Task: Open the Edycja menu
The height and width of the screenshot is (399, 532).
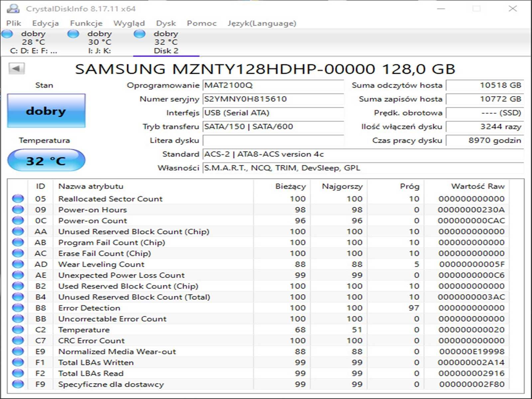Action: (46, 23)
